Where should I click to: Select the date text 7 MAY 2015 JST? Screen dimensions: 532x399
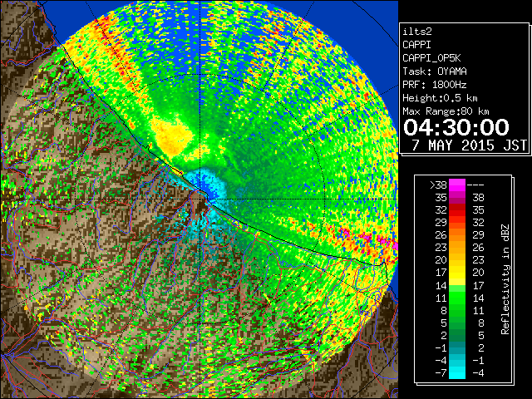point(469,145)
